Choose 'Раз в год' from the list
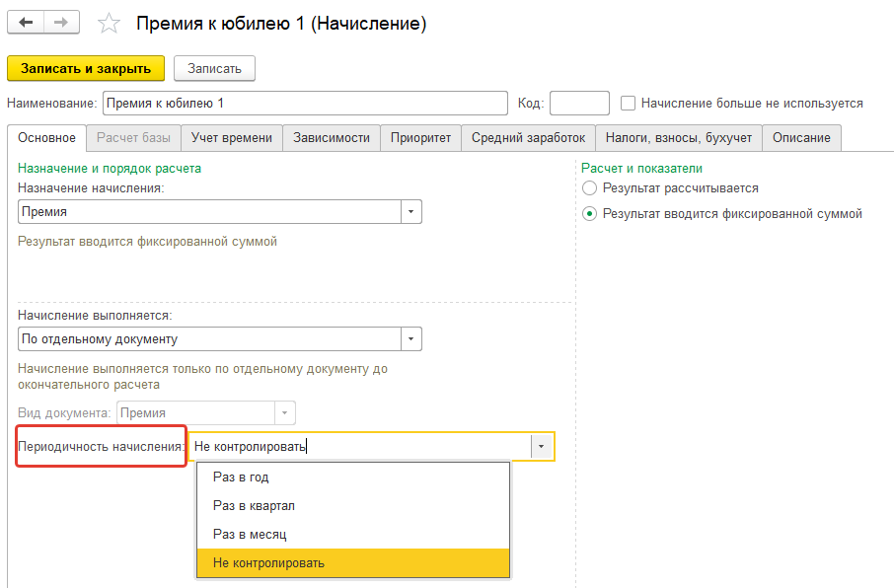 click(x=241, y=477)
